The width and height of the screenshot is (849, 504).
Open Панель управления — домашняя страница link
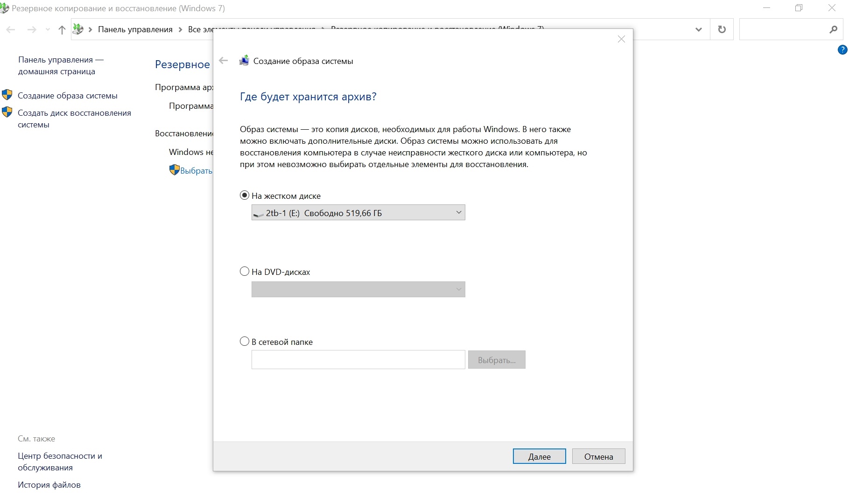[x=61, y=65]
